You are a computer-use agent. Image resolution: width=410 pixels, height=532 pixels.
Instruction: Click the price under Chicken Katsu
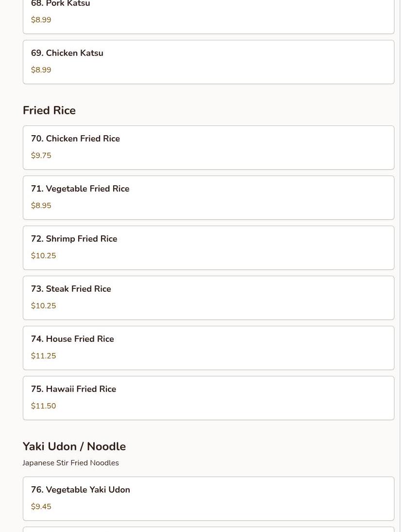pyautogui.click(x=41, y=70)
